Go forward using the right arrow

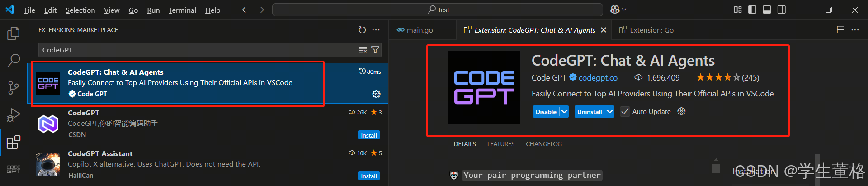pyautogui.click(x=260, y=10)
